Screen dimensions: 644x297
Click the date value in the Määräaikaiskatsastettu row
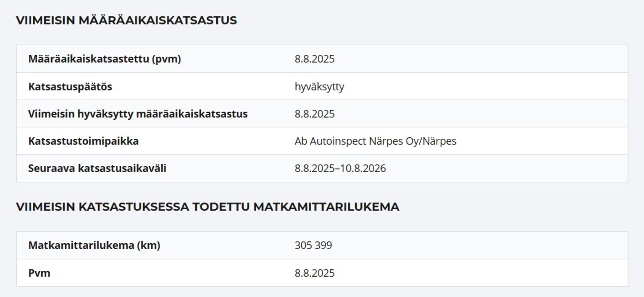314,59
